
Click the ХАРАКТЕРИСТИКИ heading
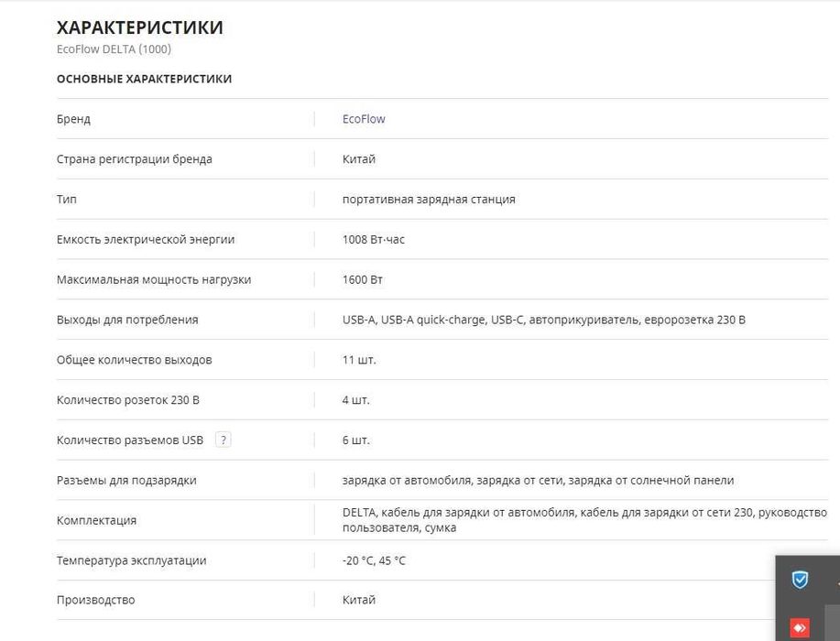pyautogui.click(x=139, y=27)
